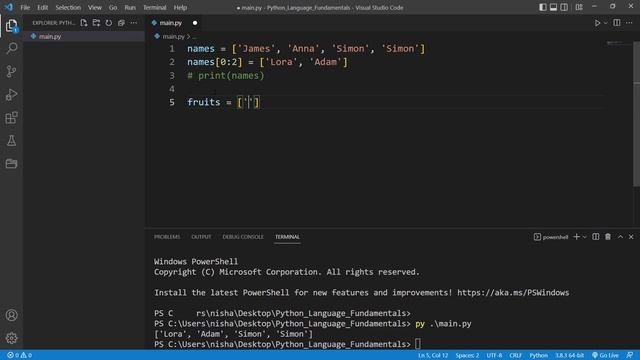Click main.py in the breadcrumb

click(173, 36)
